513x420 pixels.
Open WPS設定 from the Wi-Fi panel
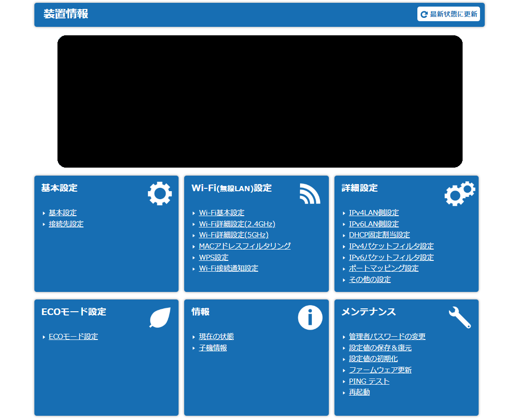(x=214, y=257)
